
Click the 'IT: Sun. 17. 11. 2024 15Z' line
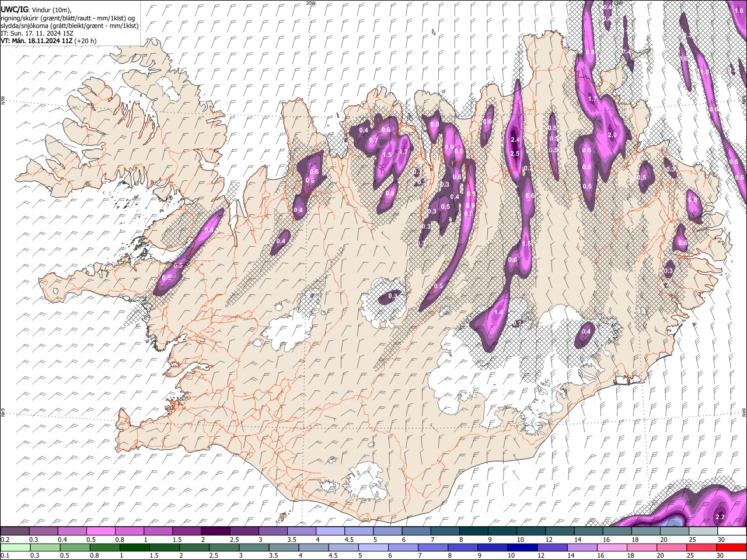click(36, 33)
